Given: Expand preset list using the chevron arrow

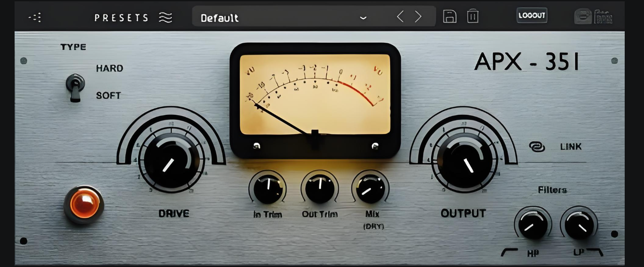Looking at the screenshot, I should tap(363, 18).
